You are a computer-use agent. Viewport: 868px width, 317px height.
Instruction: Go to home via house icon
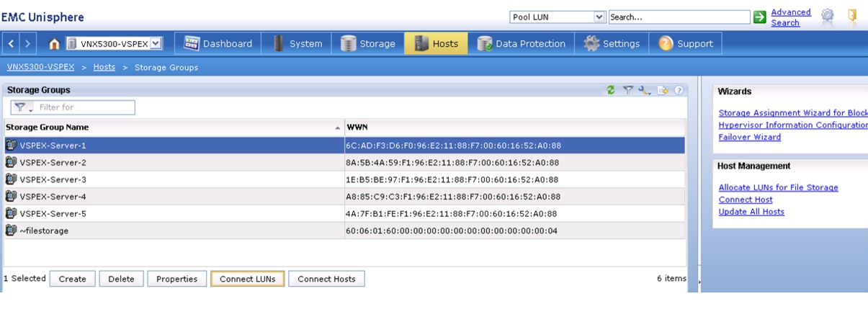pos(54,44)
